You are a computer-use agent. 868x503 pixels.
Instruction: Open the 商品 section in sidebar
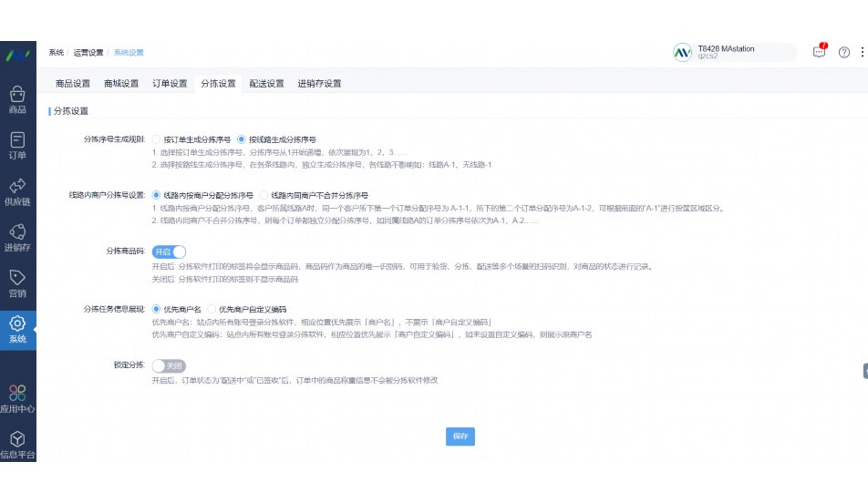coord(17,99)
